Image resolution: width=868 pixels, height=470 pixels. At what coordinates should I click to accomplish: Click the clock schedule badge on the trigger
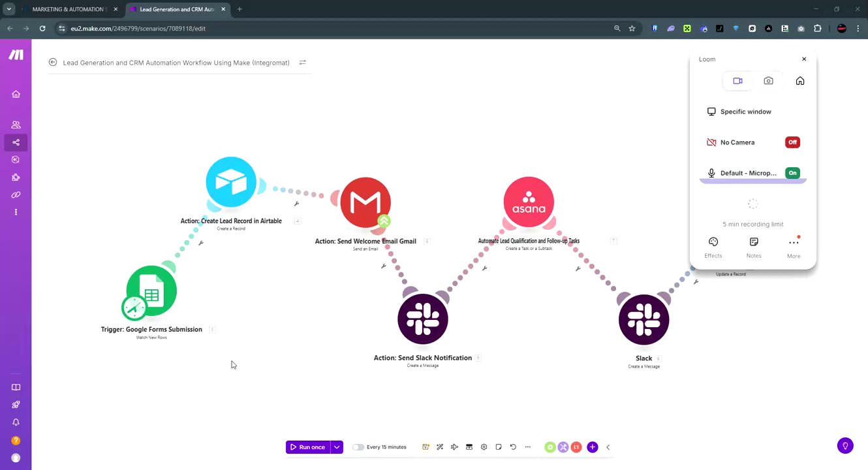[x=134, y=307]
